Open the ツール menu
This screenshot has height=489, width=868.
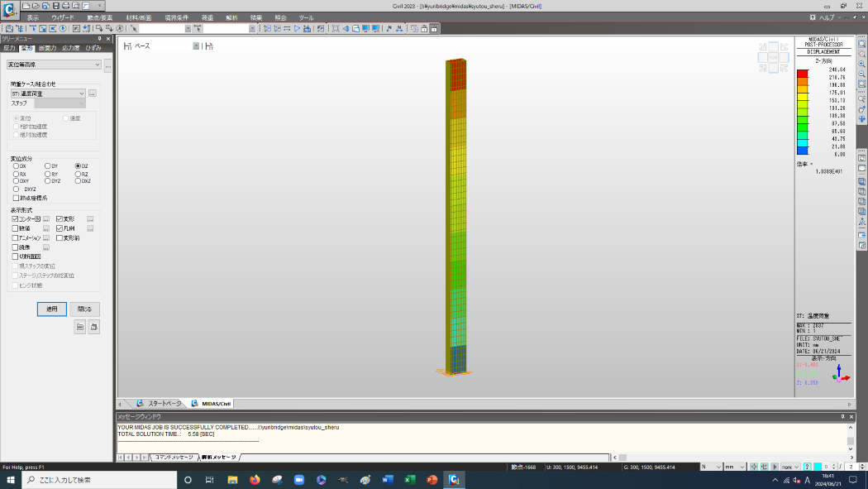point(306,17)
